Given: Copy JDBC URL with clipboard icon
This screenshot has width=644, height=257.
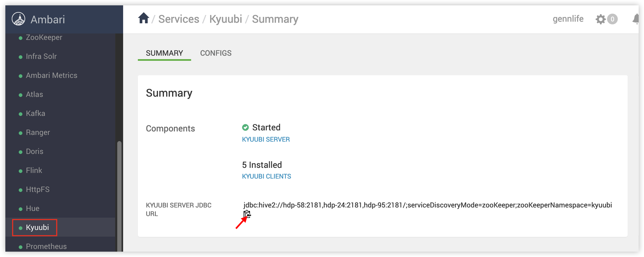Looking at the screenshot, I should (x=247, y=214).
